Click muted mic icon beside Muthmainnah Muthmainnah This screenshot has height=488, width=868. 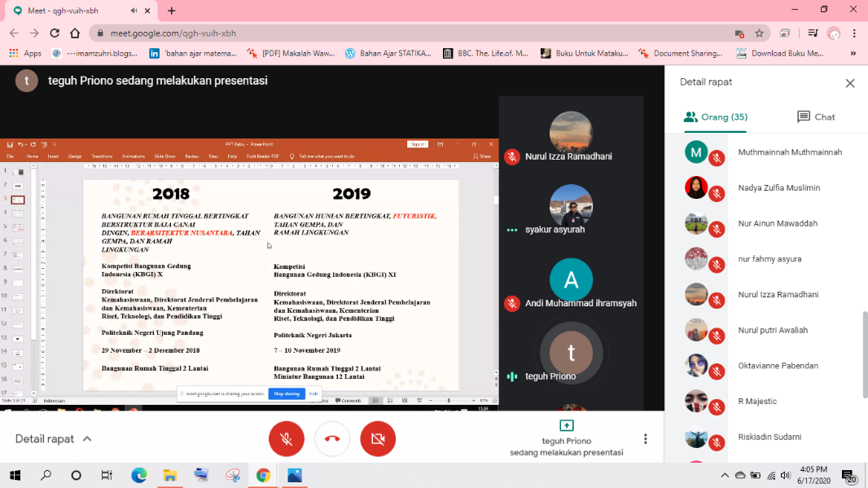point(717,158)
